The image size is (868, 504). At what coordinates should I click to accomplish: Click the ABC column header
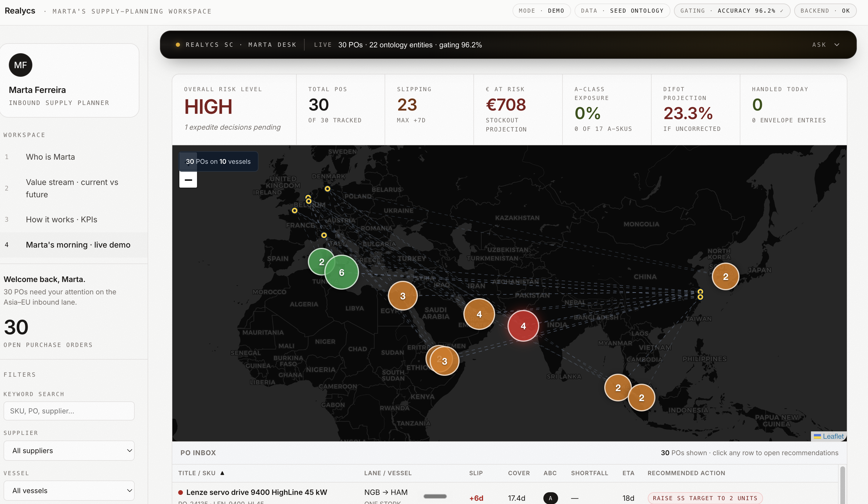click(550, 473)
